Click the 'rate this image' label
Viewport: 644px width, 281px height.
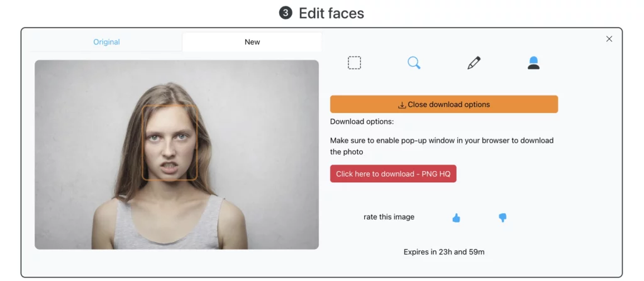tap(389, 217)
